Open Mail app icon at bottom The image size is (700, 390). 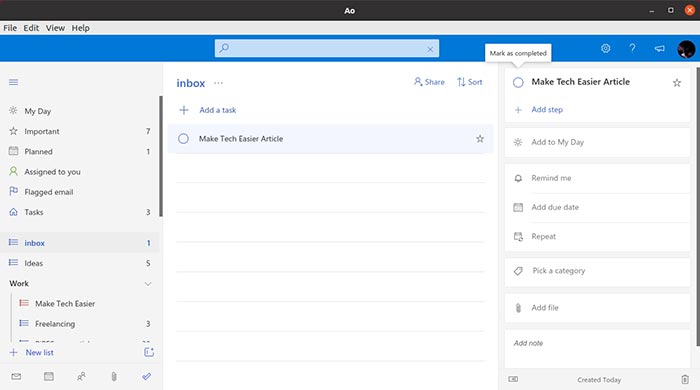point(16,377)
